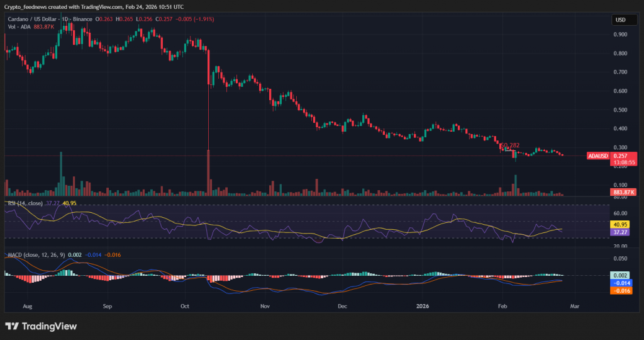644x340 pixels.
Task: Open the TradingView logo link
Action: (41, 326)
